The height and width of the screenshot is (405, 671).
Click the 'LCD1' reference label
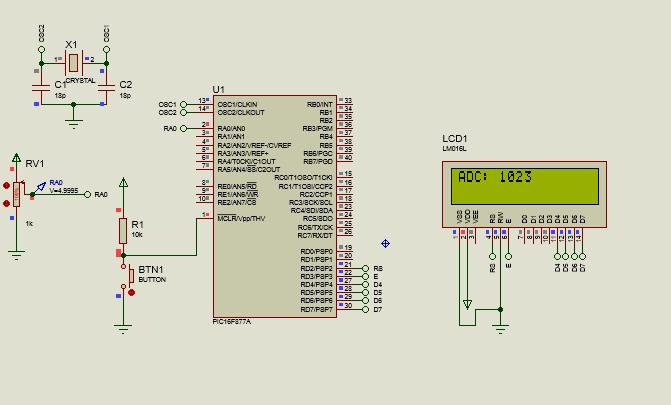[x=455, y=138]
